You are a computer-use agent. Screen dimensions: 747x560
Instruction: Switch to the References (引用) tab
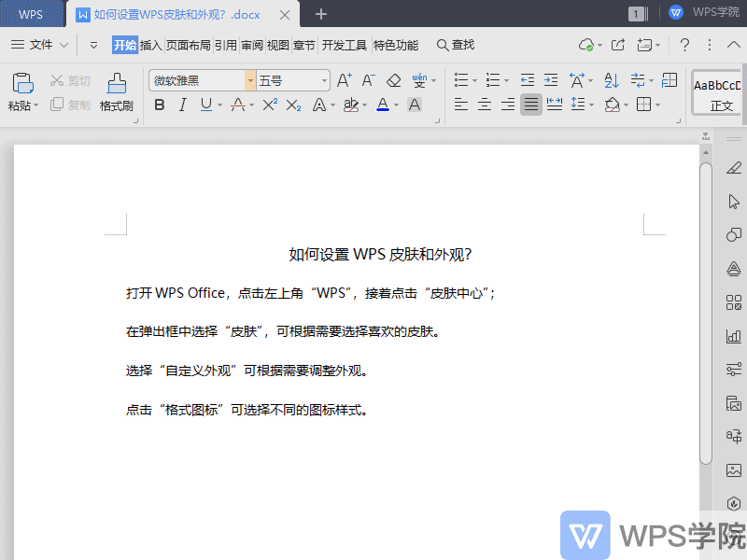pyautogui.click(x=225, y=45)
